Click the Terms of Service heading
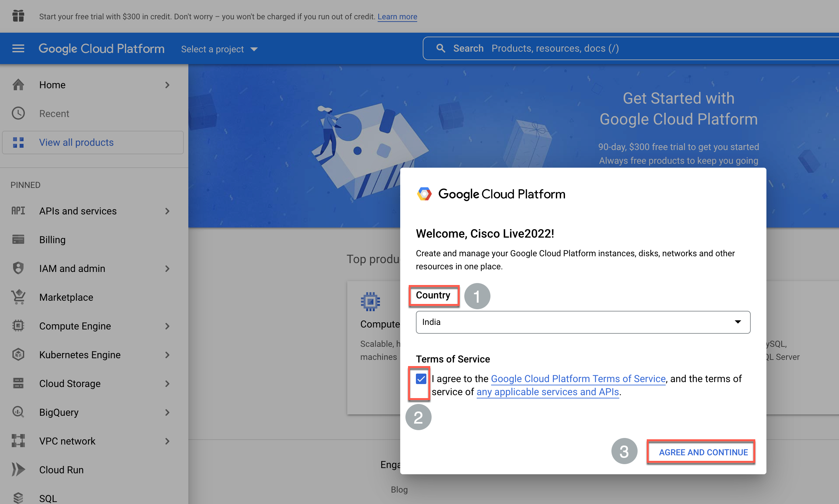The width and height of the screenshot is (839, 504). pyautogui.click(x=453, y=359)
